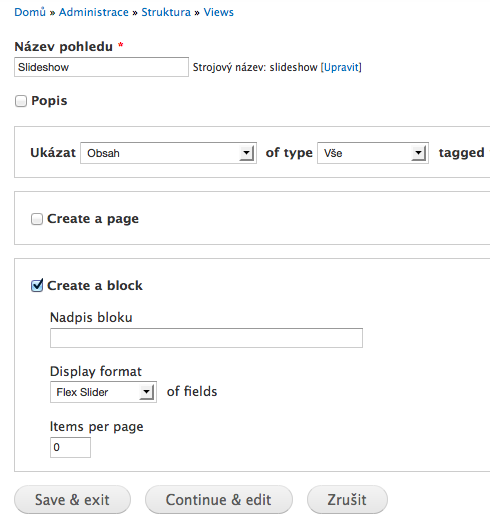The height and width of the screenshot is (518, 490).
Task: Open the Domů breadcrumb link
Action: 30,12
